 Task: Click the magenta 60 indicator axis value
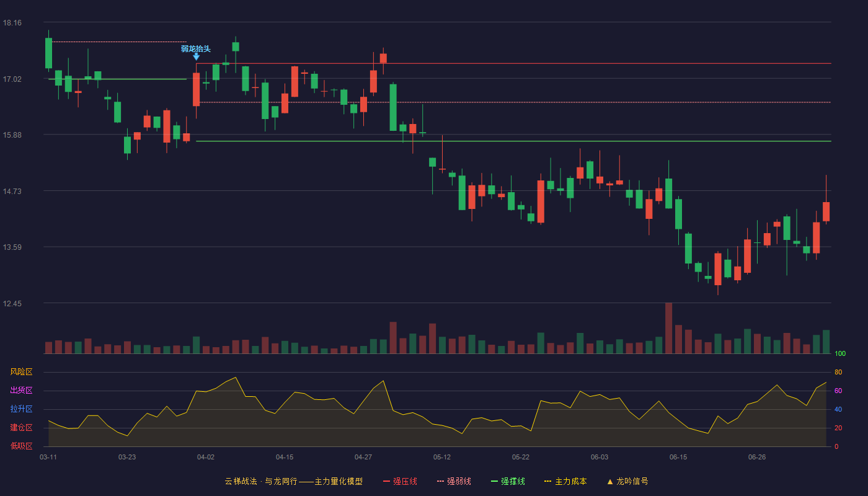point(838,391)
